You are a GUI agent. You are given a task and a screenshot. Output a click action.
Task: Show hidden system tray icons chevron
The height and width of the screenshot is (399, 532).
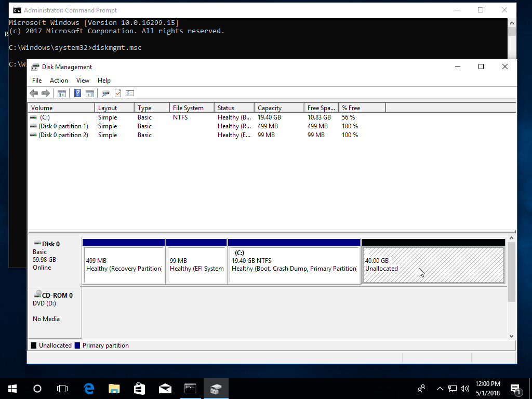pyautogui.click(x=440, y=389)
